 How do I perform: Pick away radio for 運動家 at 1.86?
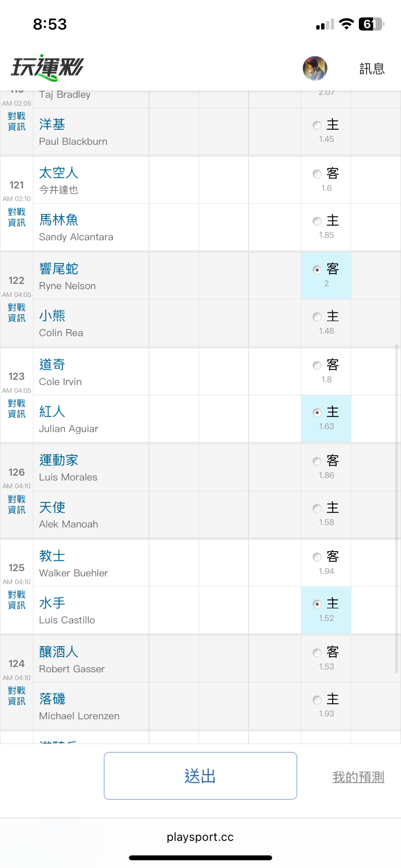pos(317,462)
